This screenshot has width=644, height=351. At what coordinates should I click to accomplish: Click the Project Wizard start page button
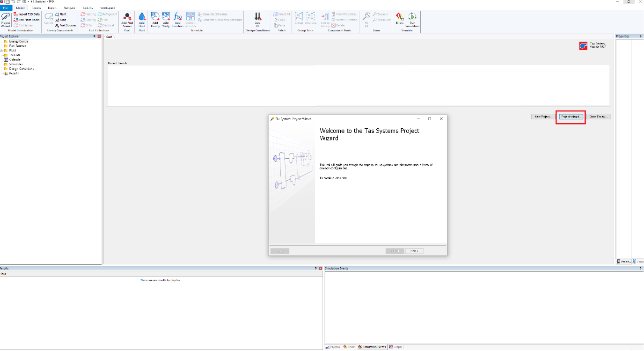(571, 117)
